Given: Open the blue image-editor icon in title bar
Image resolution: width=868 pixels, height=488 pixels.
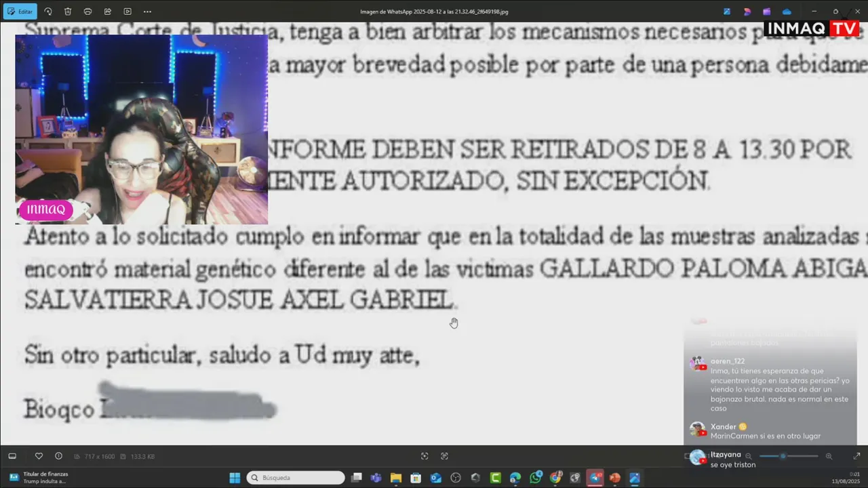Looking at the screenshot, I should point(727,12).
